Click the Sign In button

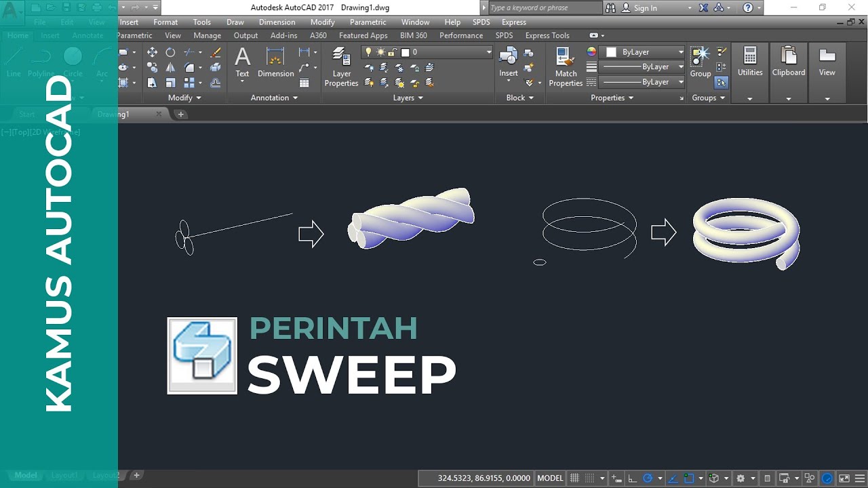(645, 8)
